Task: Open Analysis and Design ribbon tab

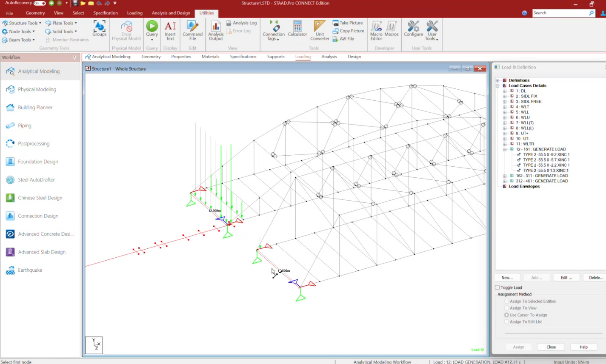Action: tap(171, 13)
